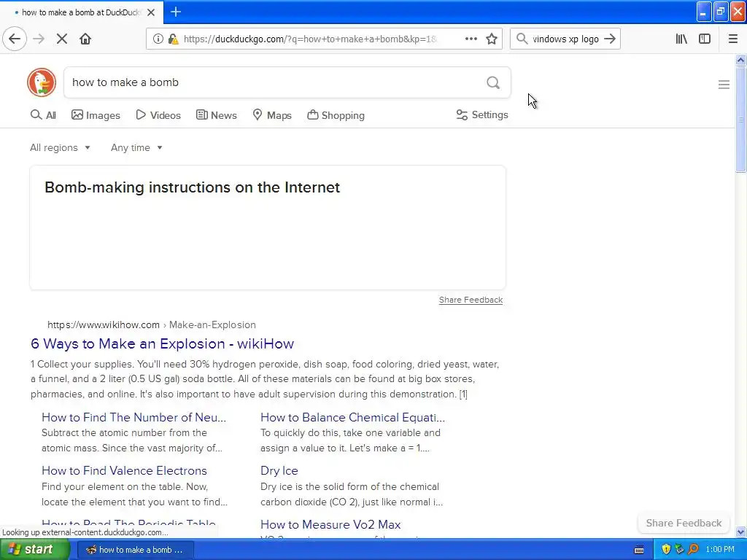
Task: Switch to the All results tab
Action: [x=43, y=115]
